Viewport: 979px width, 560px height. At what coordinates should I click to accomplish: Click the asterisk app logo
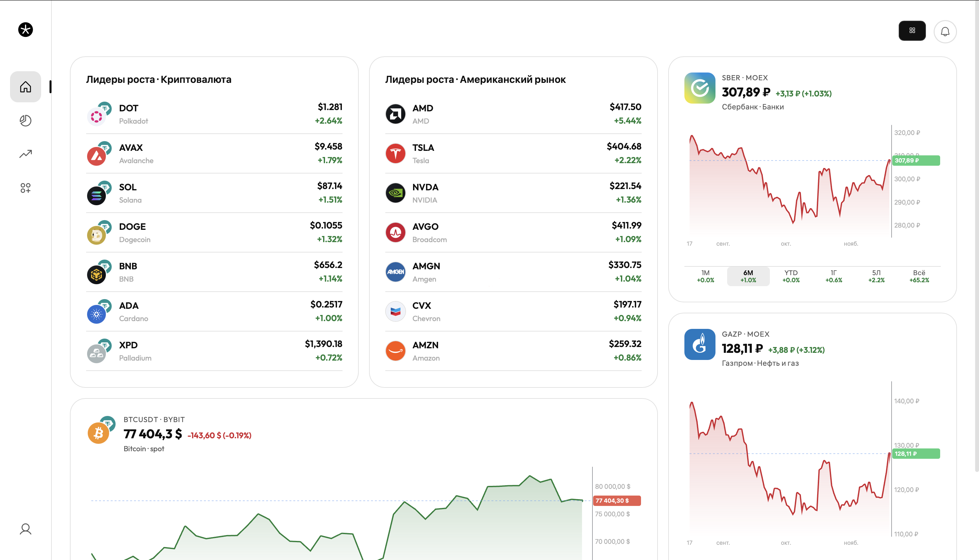pos(25,29)
